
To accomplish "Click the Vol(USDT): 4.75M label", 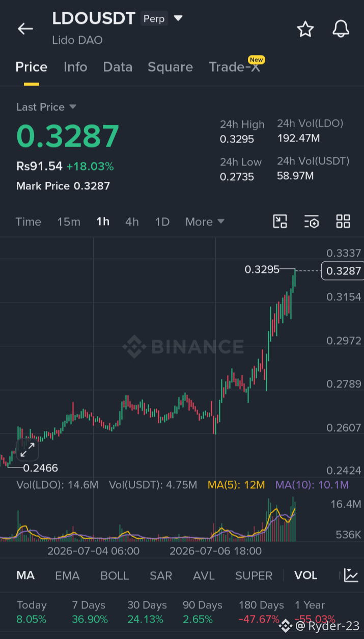I will pyautogui.click(x=153, y=485).
